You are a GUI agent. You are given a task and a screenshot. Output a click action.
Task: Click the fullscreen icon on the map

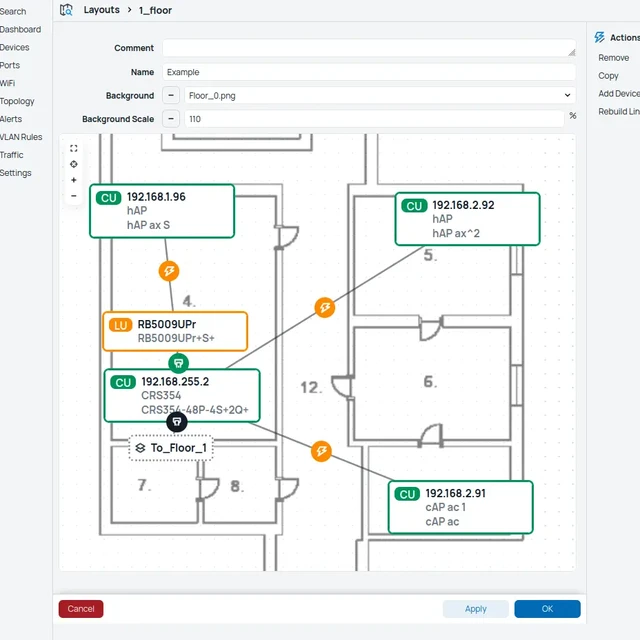[73, 149]
